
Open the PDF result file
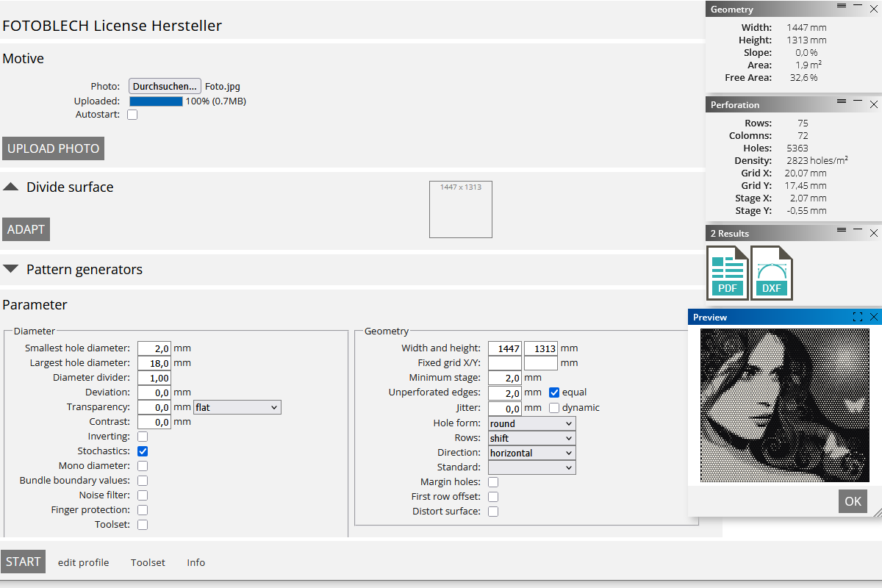pyautogui.click(x=728, y=273)
